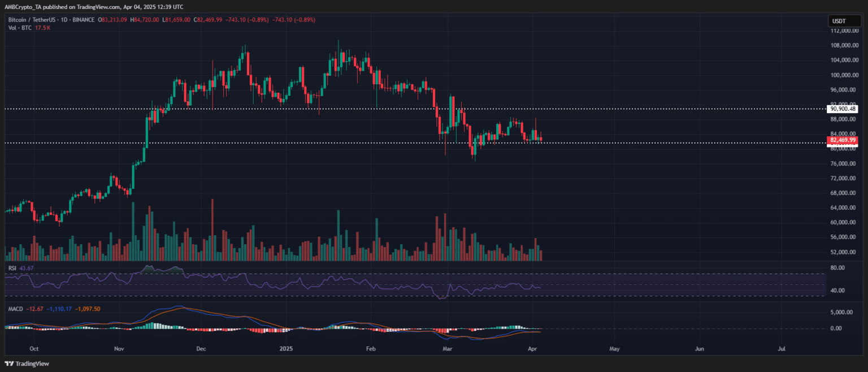Click the 64,000.00 price axis label
868x372 pixels.
tap(844, 207)
